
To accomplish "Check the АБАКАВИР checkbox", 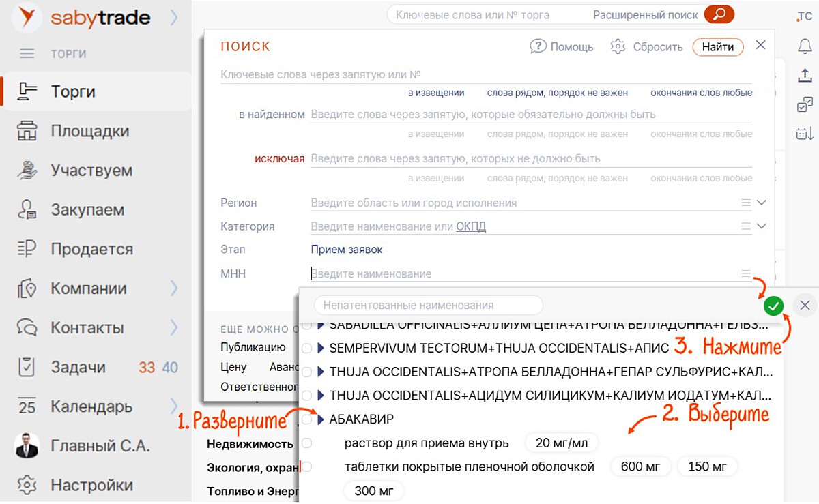I will [307, 419].
